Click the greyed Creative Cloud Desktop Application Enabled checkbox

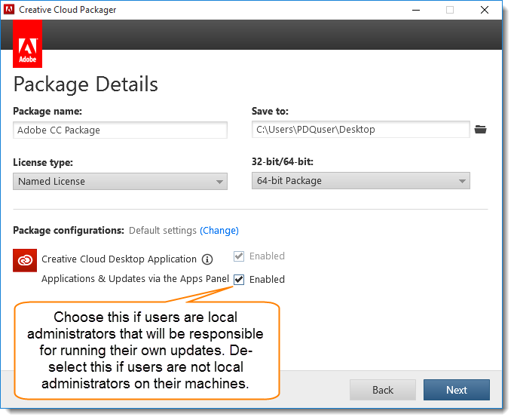pyautogui.click(x=239, y=256)
